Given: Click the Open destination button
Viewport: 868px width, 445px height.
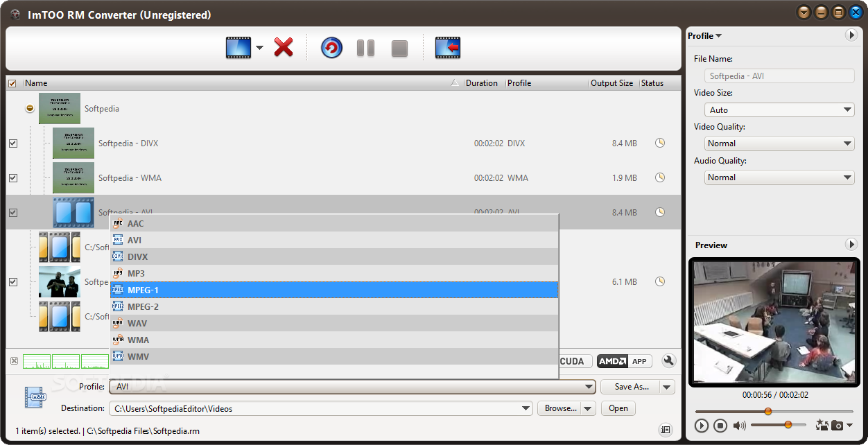Looking at the screenshot, I should 618,408.
